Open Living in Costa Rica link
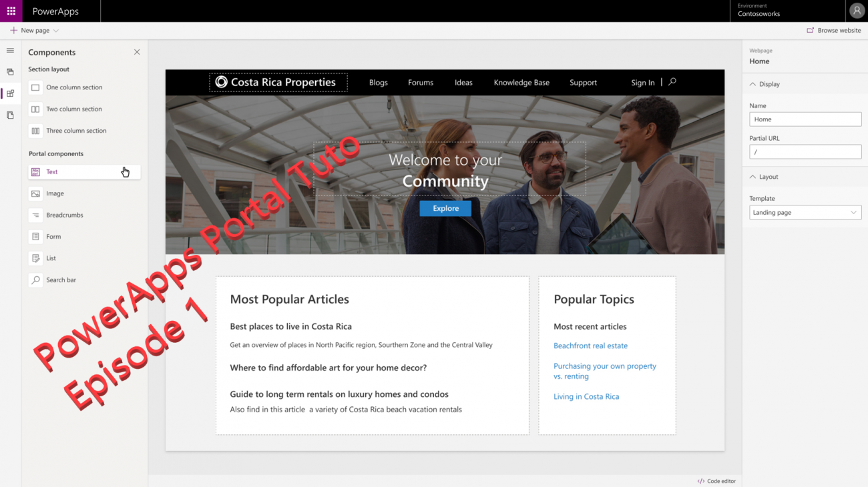The height and width of the screenshot is (487, 868). pos(586,396)
